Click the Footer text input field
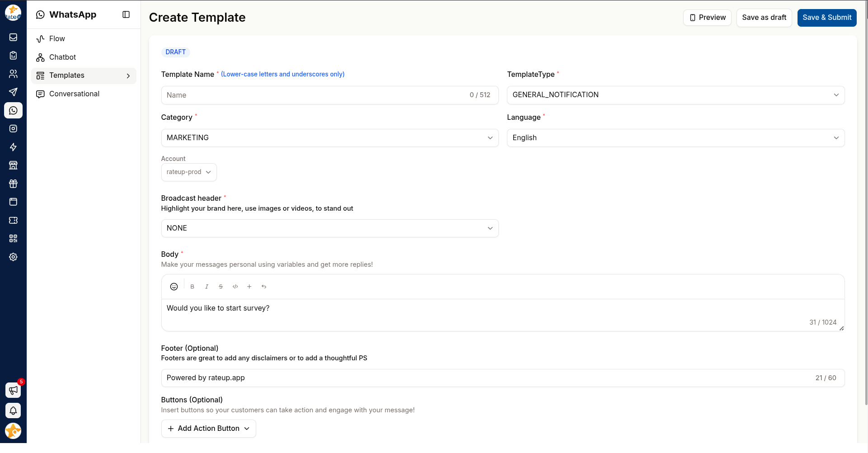The width and height of the screenshot is (868, 453). pyautogui.click(x=503, y=378)
